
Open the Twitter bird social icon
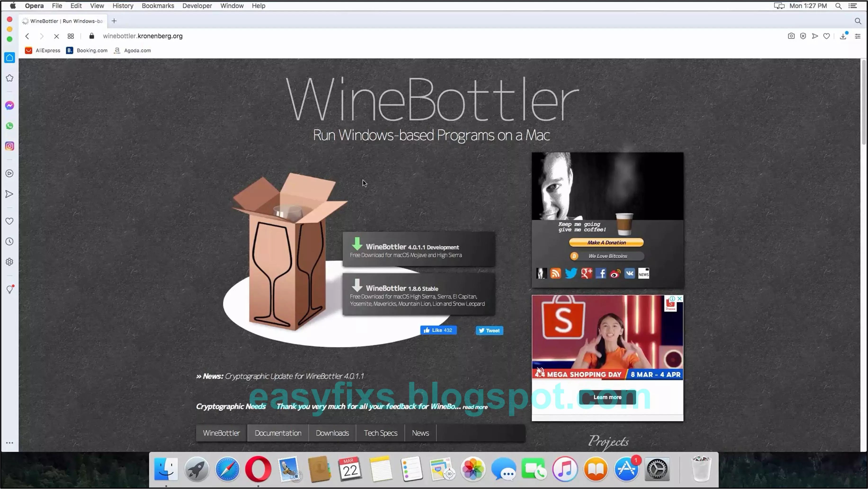571,273
